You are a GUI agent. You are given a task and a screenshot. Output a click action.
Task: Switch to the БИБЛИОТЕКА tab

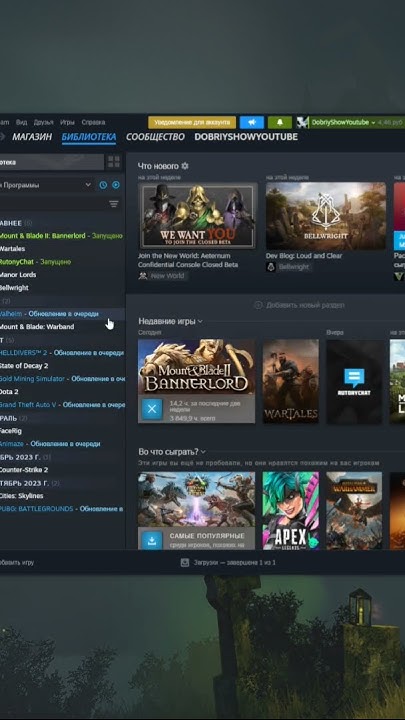coord(89,137)
